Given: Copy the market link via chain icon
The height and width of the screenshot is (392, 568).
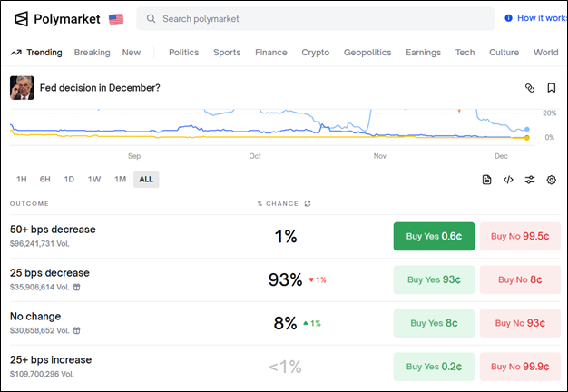Looking at the screenshot, I should click(530, 88).
